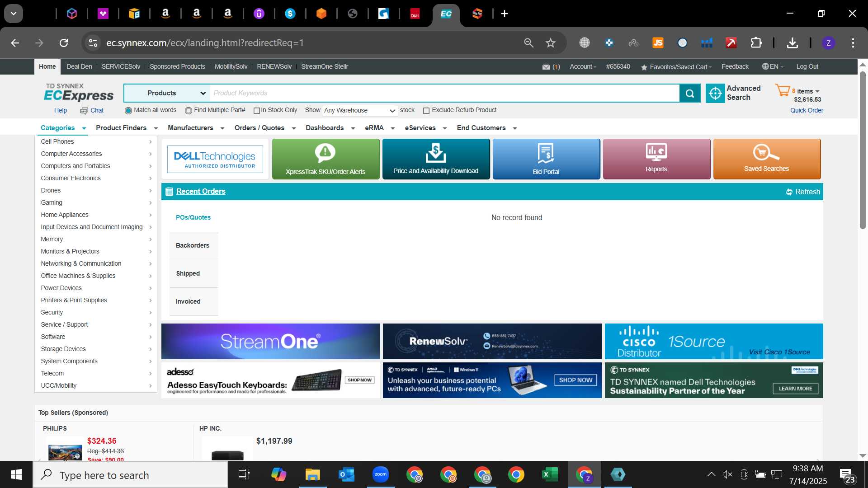Expand the Networking & Communication category
Screen dimensions: 868x488
(x=96, y=264)
